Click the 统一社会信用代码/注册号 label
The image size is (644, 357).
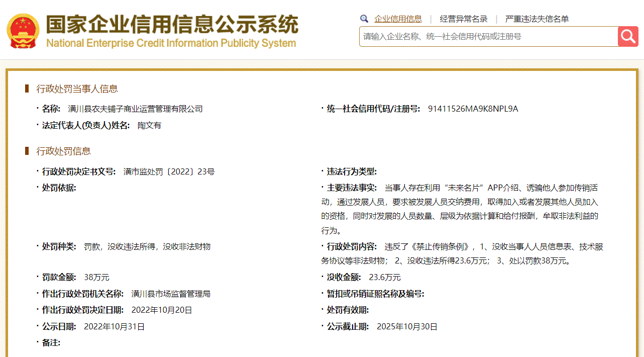click(x=374, y=109)
